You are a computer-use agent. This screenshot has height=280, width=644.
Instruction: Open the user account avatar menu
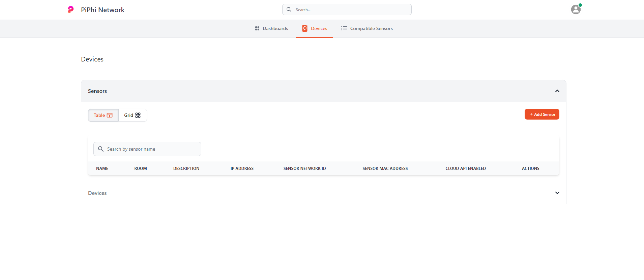576,9
